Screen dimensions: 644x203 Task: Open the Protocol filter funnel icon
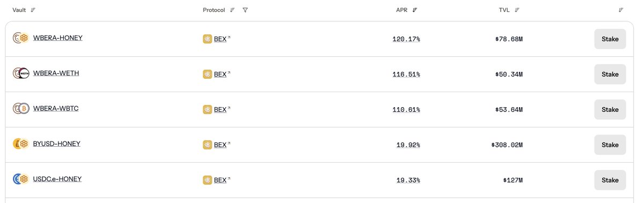(x=245, y=10)
